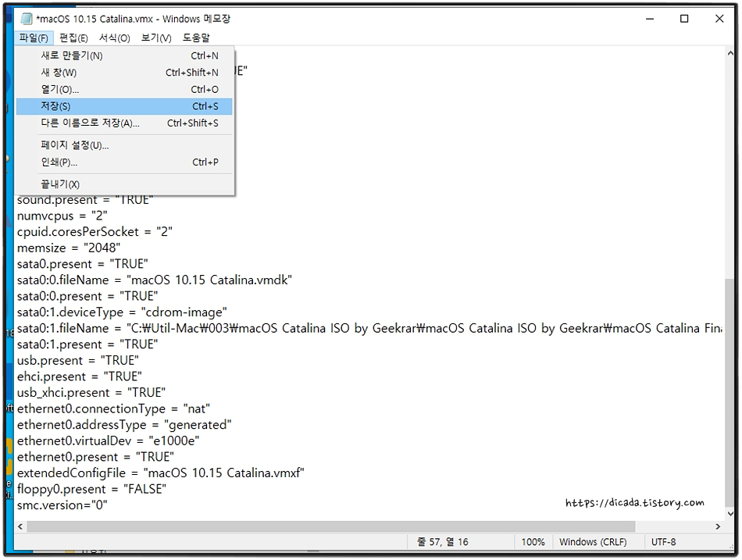Click the numvcpus = "2" line

point(62,216)
